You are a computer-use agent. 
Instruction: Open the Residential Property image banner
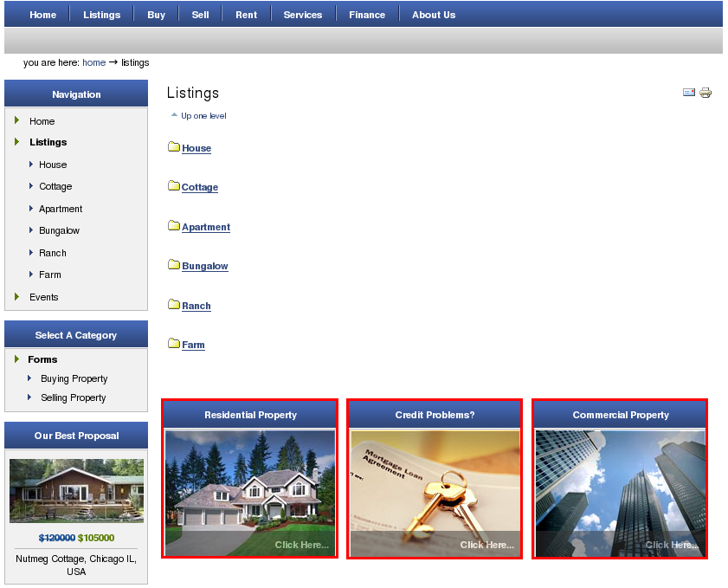coord(250,494)
